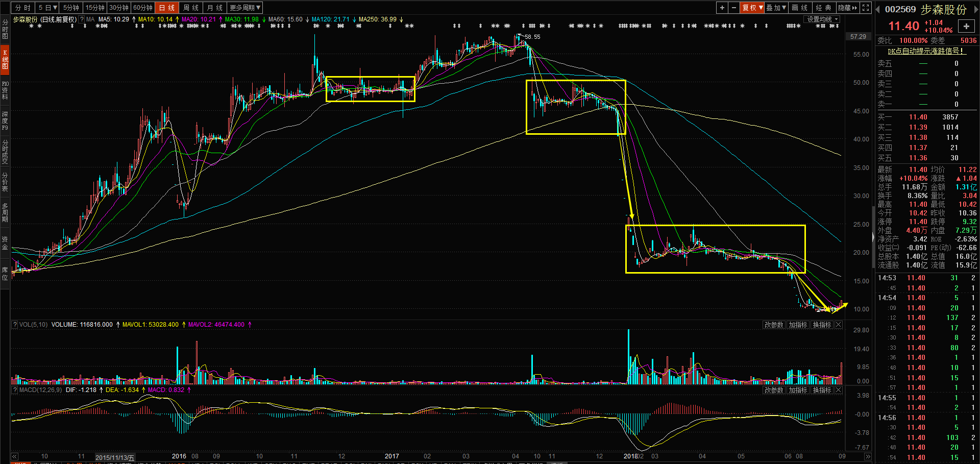The image size is (980, 464).
Task: Enter fullscreen chart mode
Action: [866, 8]
